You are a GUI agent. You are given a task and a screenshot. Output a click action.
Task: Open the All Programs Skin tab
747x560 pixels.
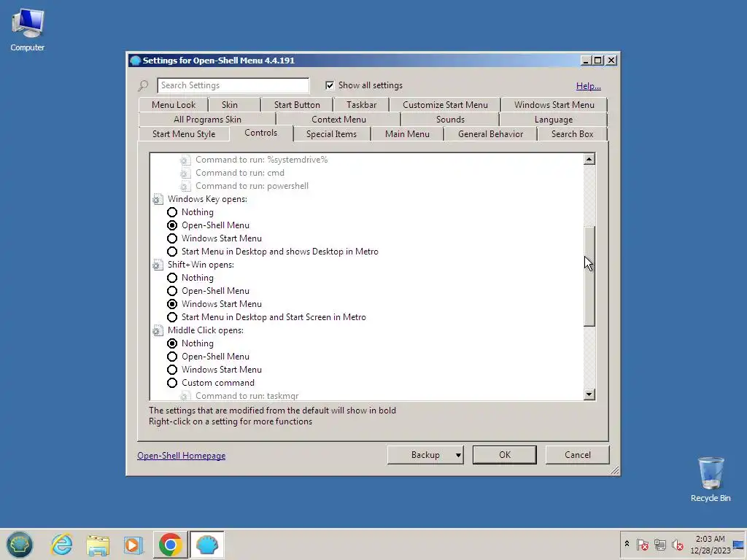pyautogui.click(x=207, y=120)
